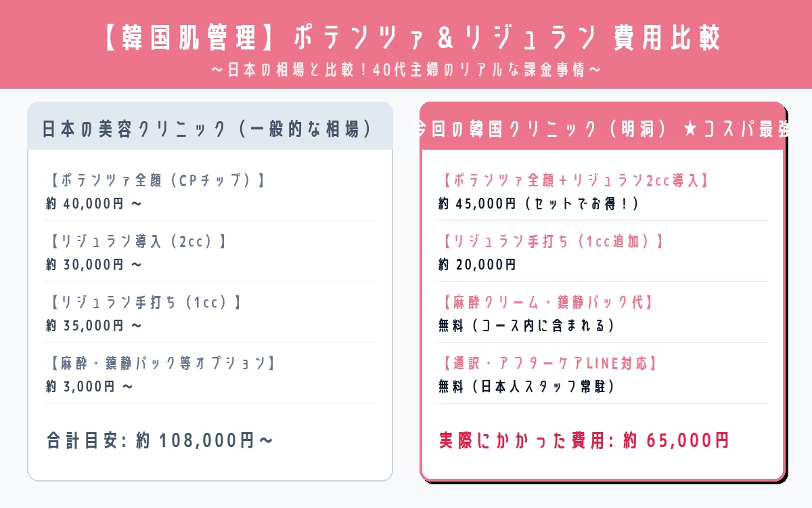812x508 pixels.
Task: Select the 今回の韓国クリニック（明洞） card header
Action: point(603,129)
